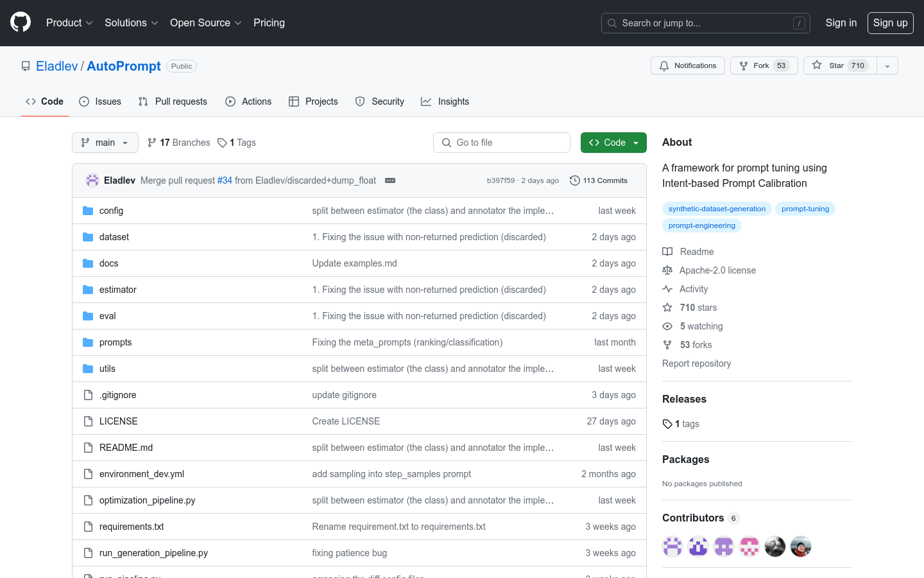Image resolution: width=924 pixels, height=578 pixels.
Task: Open commit hash b397f59
Action: [501, 180]
